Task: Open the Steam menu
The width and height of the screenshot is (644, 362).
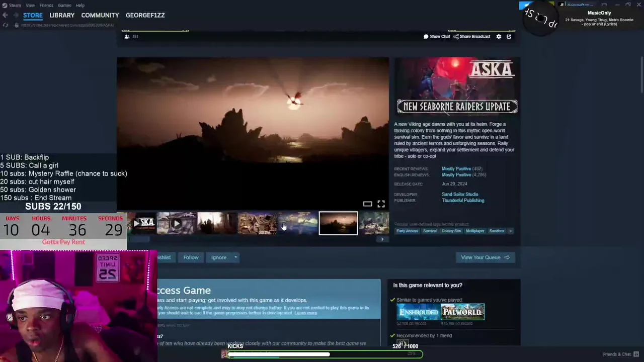Action: pos(15,5)
